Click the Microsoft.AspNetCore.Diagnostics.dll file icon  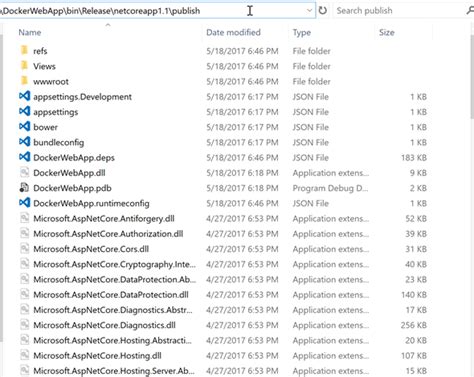[x=25, y=325]
